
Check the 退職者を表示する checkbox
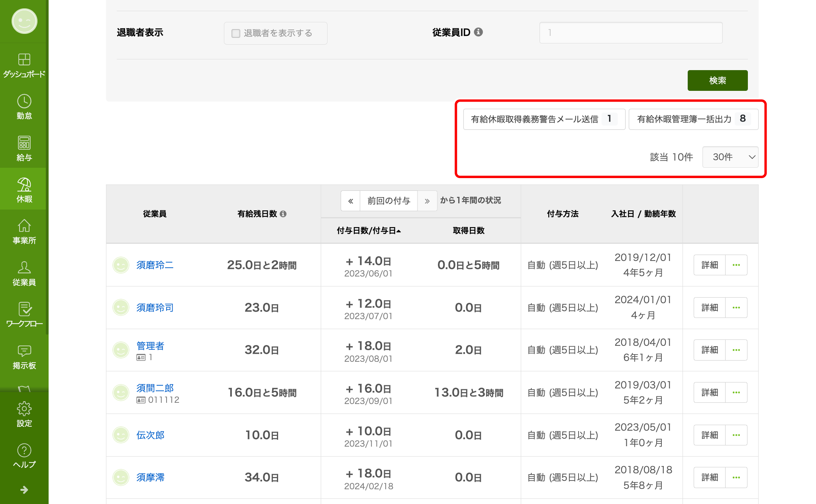pyautogui.click(x=236, y=33)
